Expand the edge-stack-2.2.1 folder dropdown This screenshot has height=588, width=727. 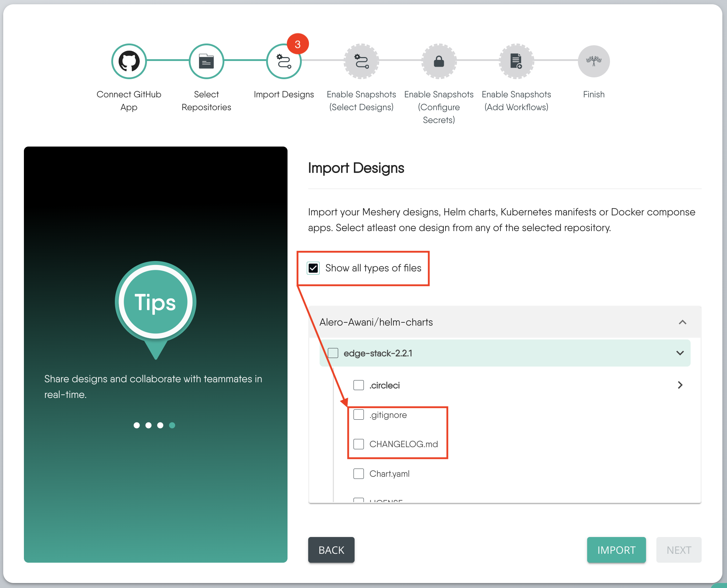680,353
